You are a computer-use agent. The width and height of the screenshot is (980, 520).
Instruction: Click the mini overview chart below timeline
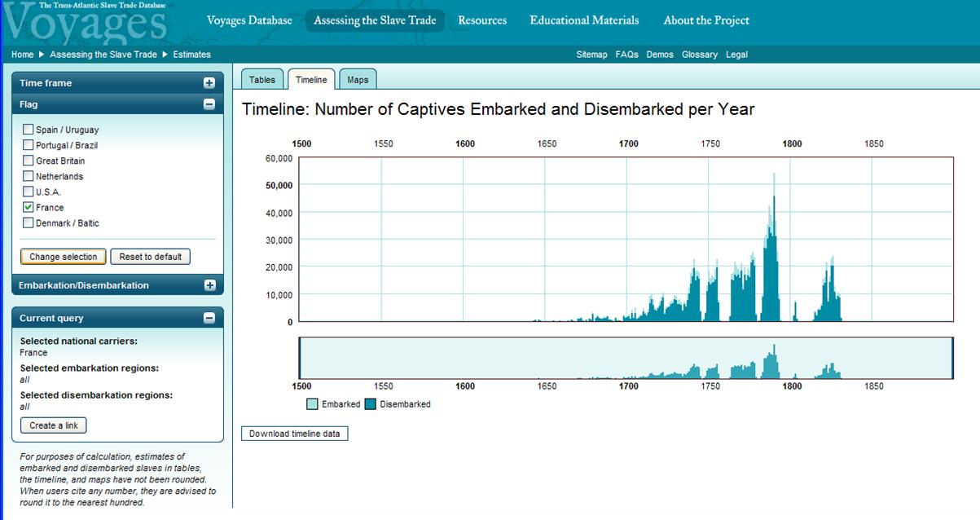626,358
